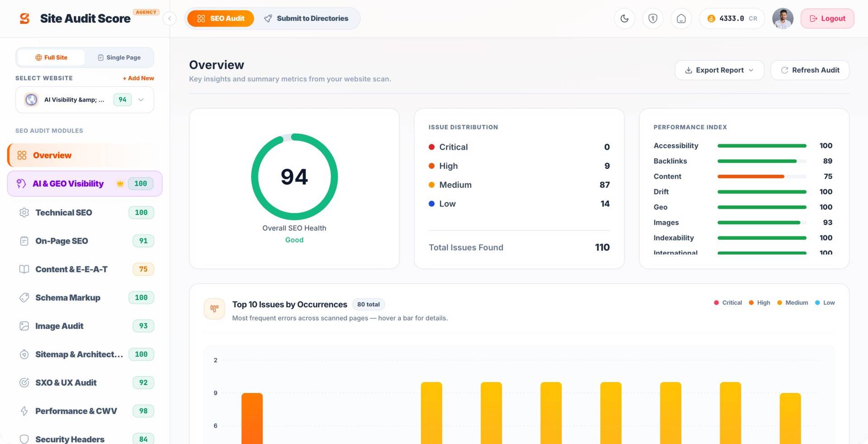The height and width of the screenshot is (444, 868).
Task: Open the Technical SEO module
Action: tap(85, 213)
